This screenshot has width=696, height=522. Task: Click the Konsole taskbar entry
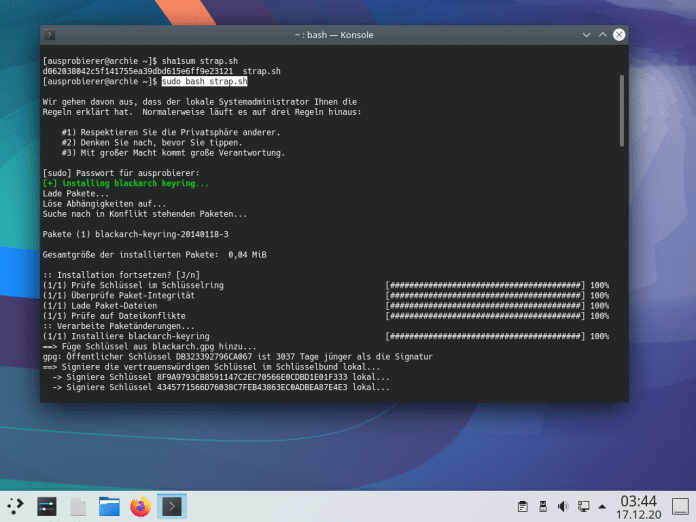click(172, 506)
